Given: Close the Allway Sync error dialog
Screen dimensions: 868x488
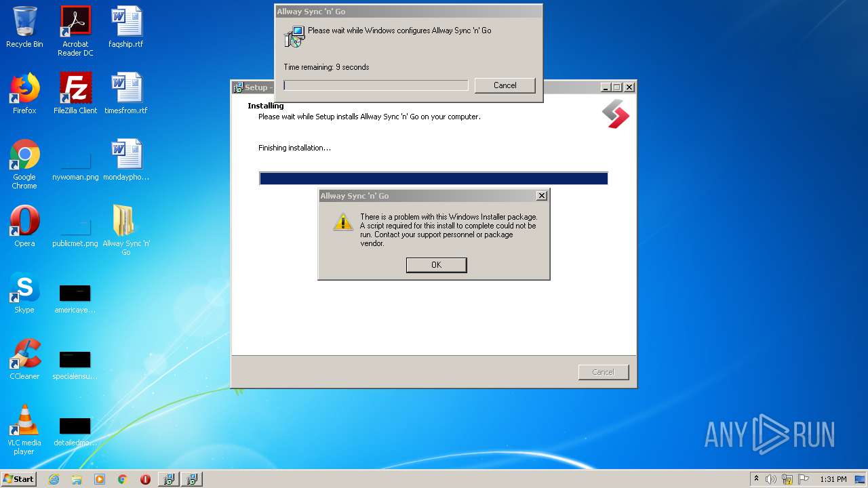Looking at the screenshot, I should tap(541, 196).
